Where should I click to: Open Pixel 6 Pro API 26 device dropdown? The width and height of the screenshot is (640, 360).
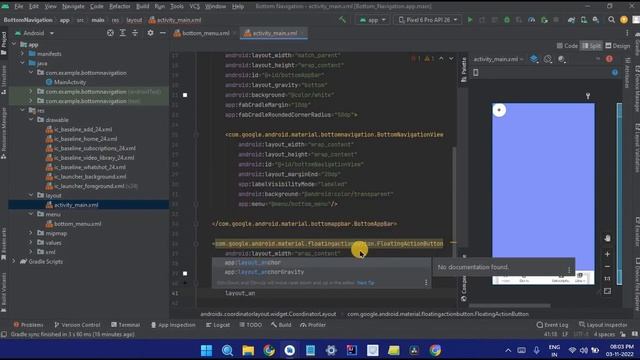427,20
